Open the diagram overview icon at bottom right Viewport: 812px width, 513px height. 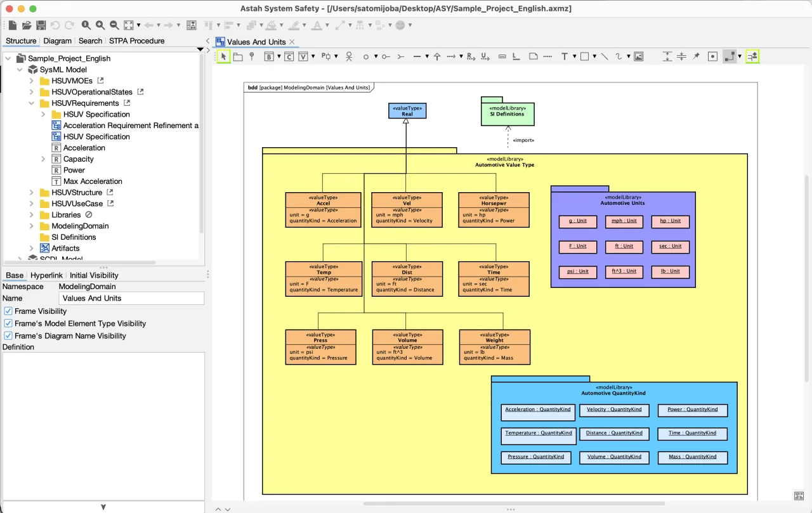pyautogui.click(x=799, y=495)
